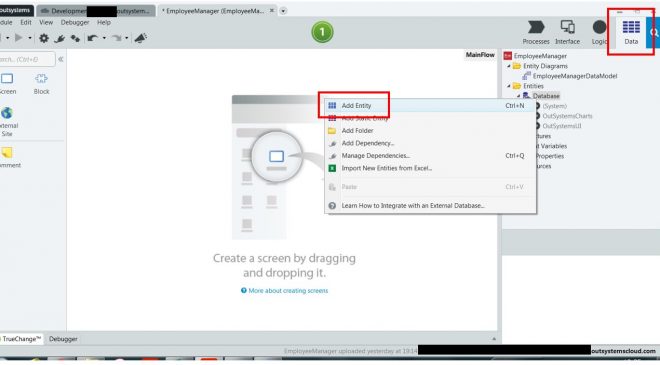
Task: Click the Redo arrow icon
Action: tap(117, 38)
